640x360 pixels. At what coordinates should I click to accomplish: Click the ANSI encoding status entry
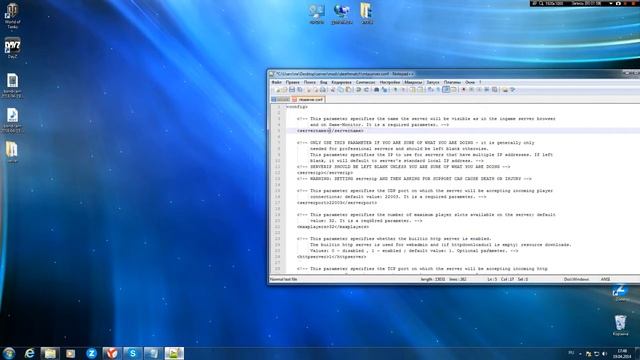(x=605, y=280)
